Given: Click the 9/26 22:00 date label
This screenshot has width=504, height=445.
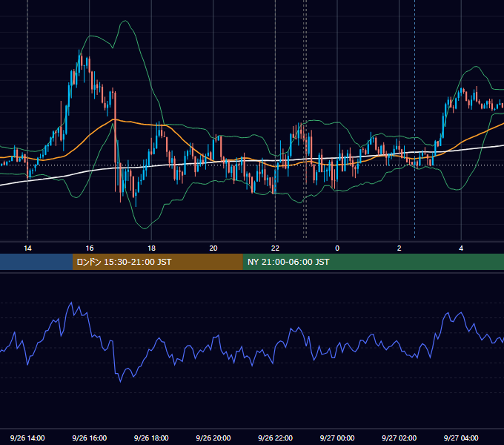Looking at the screenshot, I should point(276,438).
